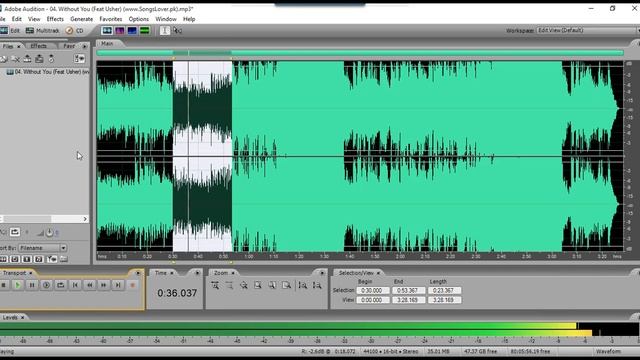Toggle Show MIDI Files filter button
Screen dimensions: 640x360
pyautogui.click(x=39, y=259)
